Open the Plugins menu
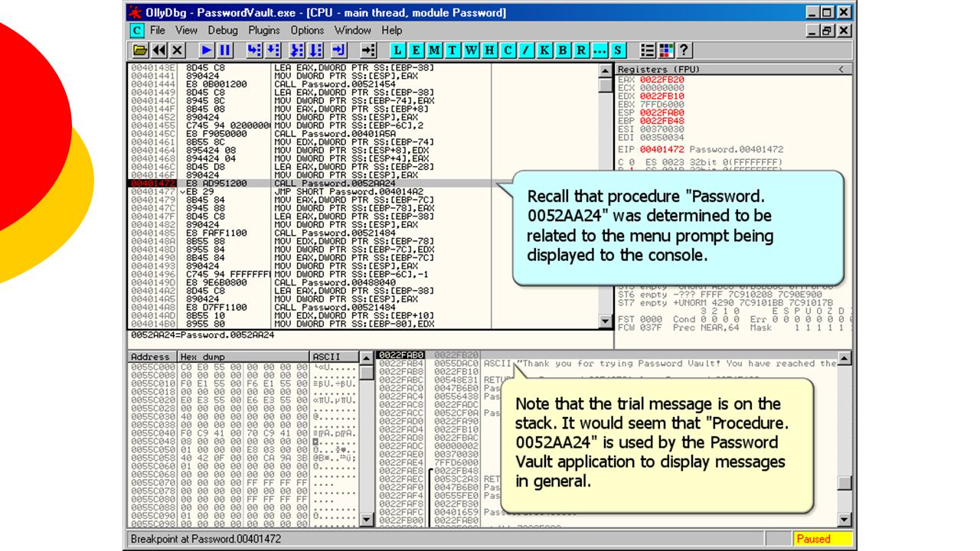The image size is (980, 551). (264, 31)
